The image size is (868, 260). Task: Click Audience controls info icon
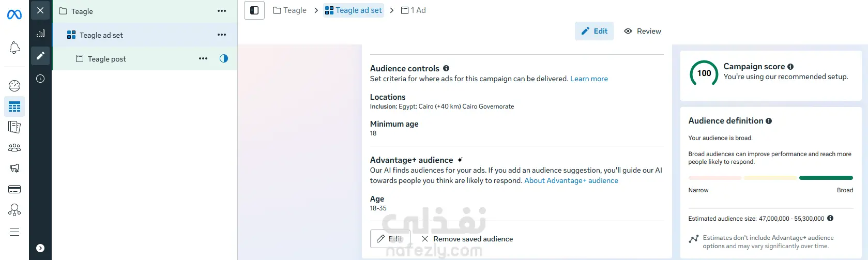click(x=446, y=68)
